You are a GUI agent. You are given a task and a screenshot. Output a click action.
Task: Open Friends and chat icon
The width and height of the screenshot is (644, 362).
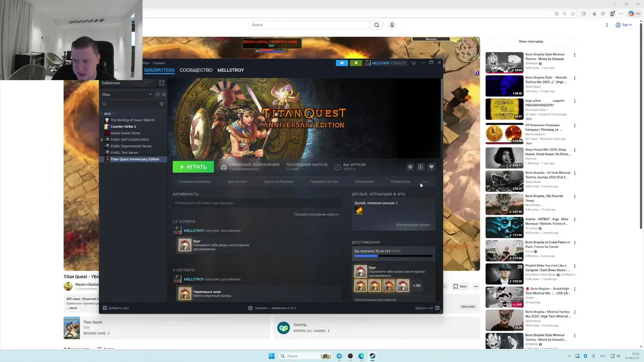click(437, 308)
